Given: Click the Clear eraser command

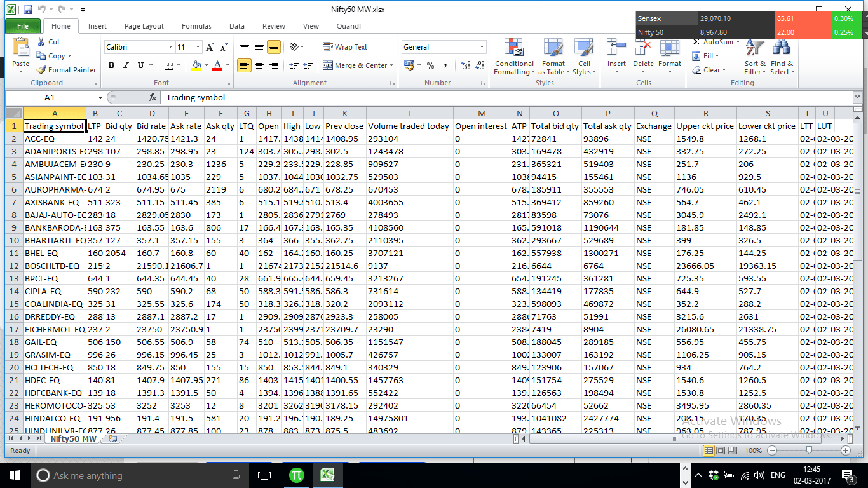Looking at the screenshot, I should 708,70.
